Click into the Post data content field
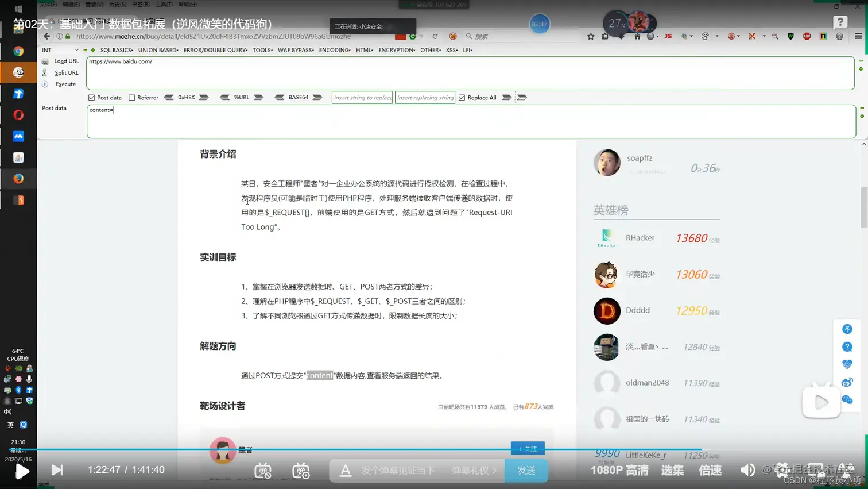The width and height of the screenshot is (868, 489). pos(471,121)
